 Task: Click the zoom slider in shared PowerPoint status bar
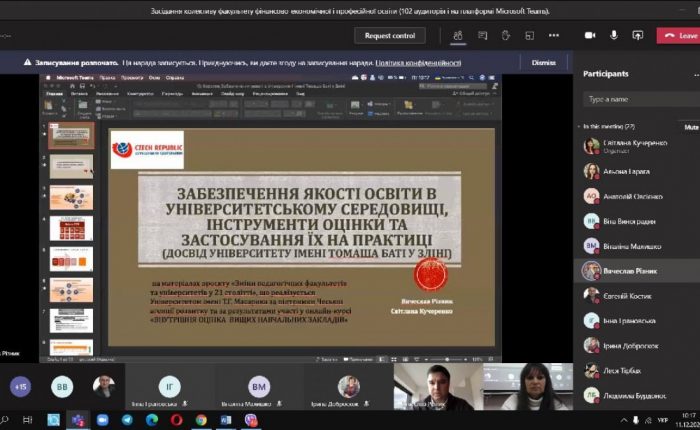coord(447,359)
